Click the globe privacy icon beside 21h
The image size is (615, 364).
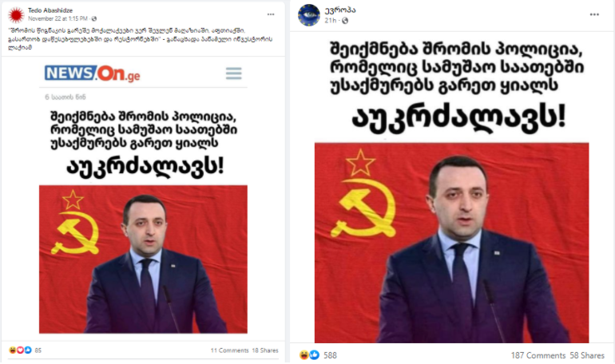tap(345, 21)
